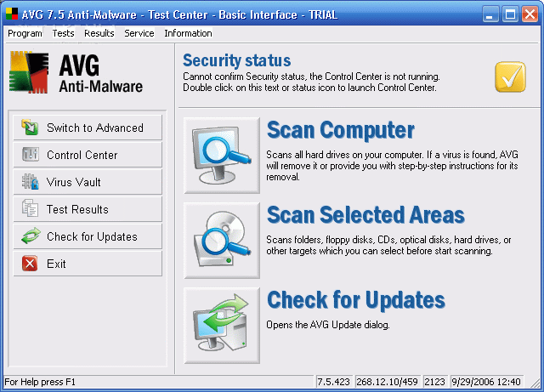Click Security status text to launch Control Center
Image resolution: width=544 pixels, height=392 pixels.
tap(311, 82)
